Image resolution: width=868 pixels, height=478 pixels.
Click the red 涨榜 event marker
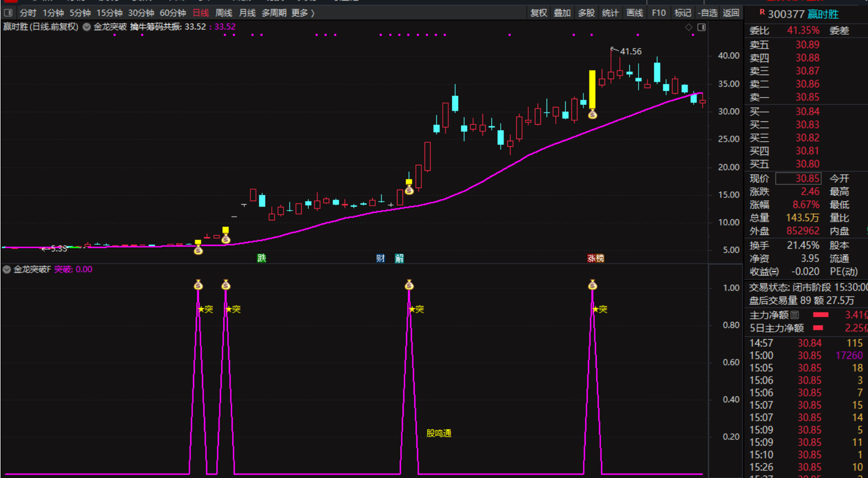(x=596, y=258)
